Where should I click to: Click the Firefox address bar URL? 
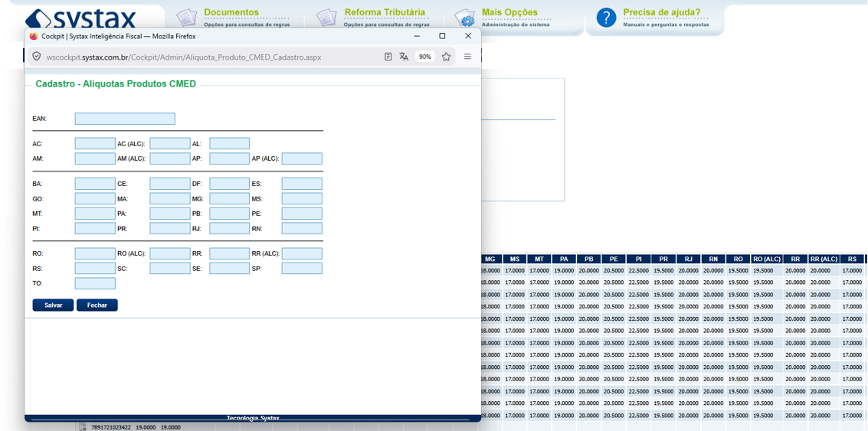pos(184,57)
